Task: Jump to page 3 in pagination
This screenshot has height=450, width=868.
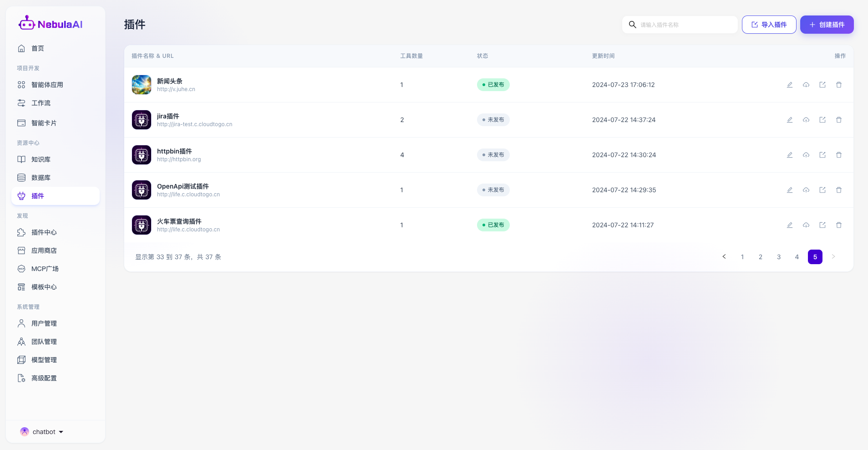Action: pyautogui.click(x=779, y=257)
